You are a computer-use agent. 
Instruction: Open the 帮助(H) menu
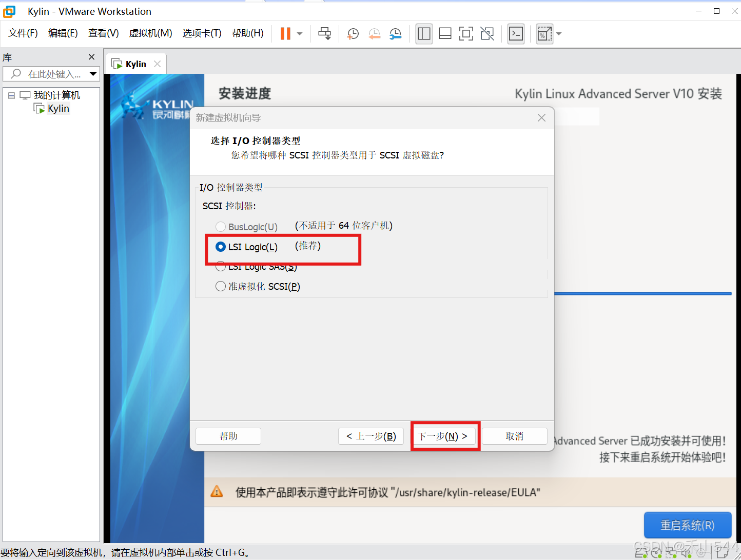[248, 33]
